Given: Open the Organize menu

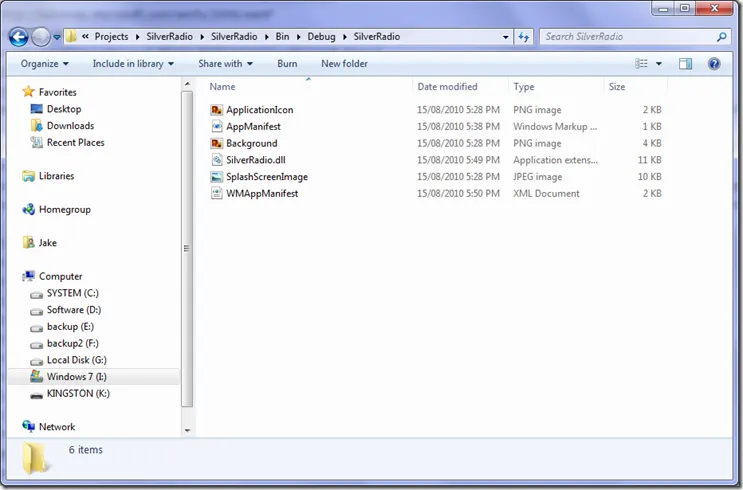Looking at the screenshot, I should click(x=45, y=64).
